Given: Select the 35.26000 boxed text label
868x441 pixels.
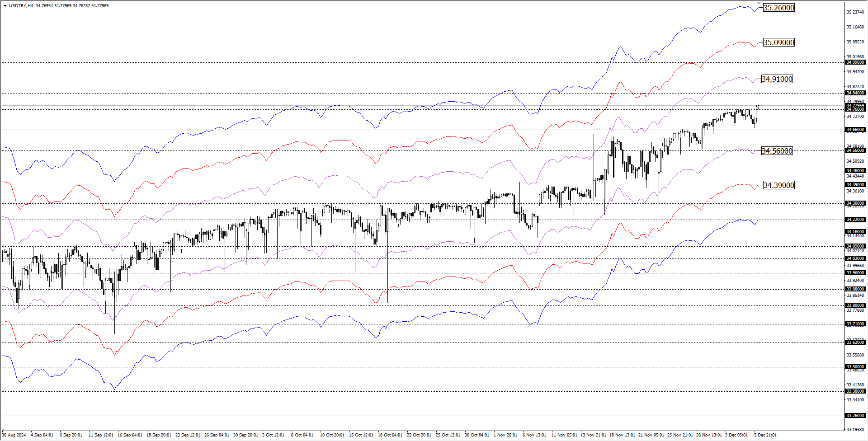Looking at the screenshot, I should coord(778,8).
